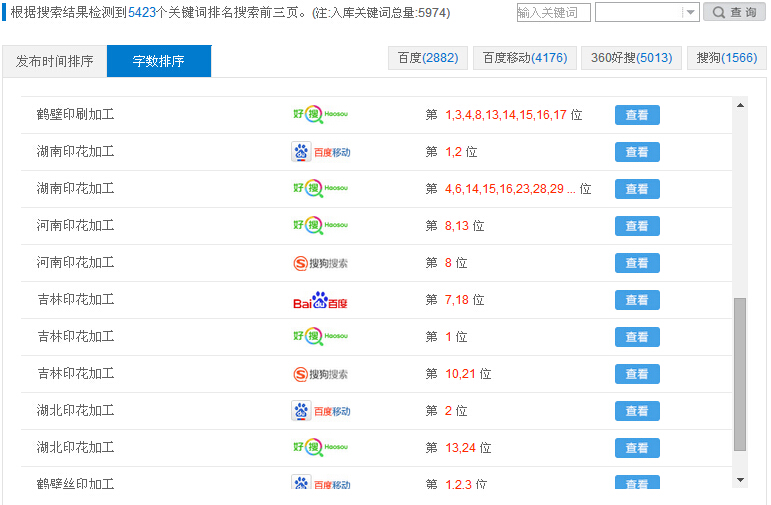Click Haosou logo beside rank 8,13
771x505 pixels.
tap(320, 225)
